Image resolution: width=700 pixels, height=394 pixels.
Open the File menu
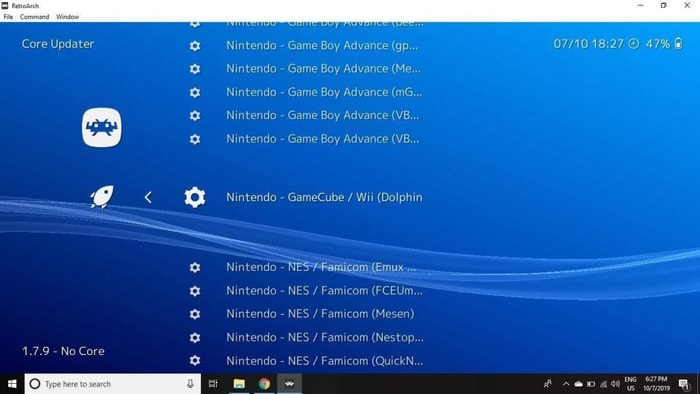(x=8, y=17)
